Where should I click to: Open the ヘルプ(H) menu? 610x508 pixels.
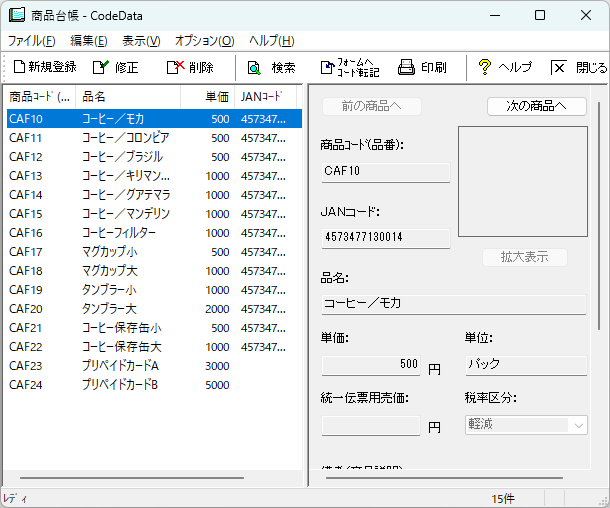pyautogui.click(x=272, y=41)
